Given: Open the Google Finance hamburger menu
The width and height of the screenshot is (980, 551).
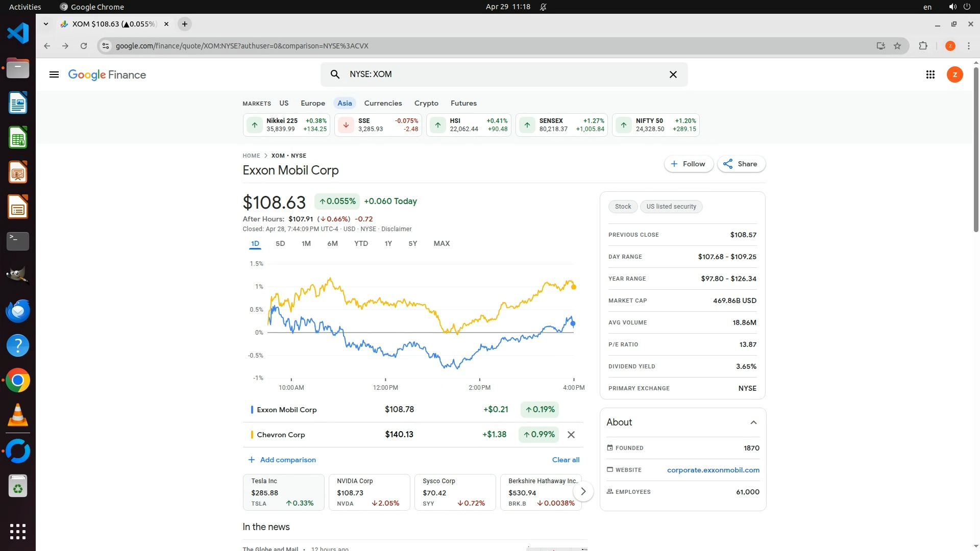Looking at the screenshot, I should pyautogui.click(x=54, y=74).
